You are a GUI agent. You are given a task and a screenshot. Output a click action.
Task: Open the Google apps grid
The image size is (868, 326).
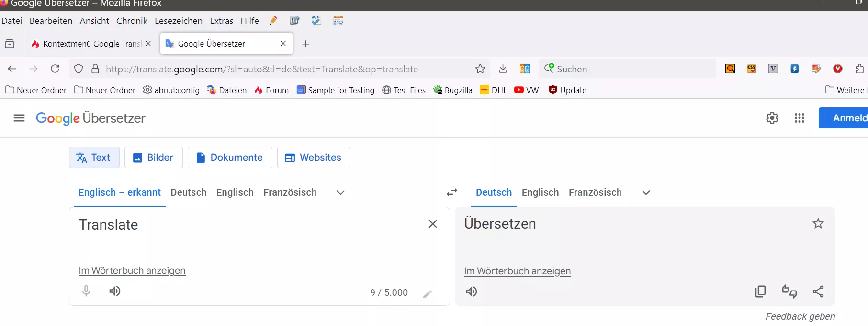pos(800,118)
